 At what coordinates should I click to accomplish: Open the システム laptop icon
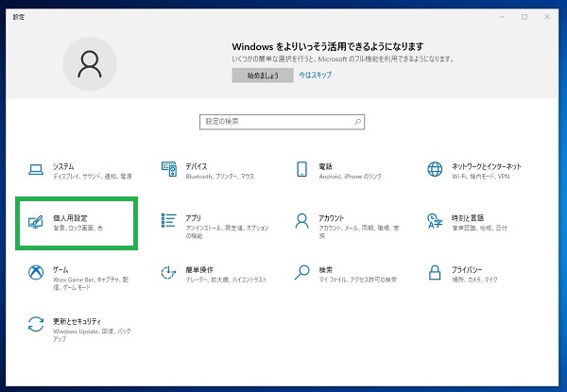pos(36,169)
